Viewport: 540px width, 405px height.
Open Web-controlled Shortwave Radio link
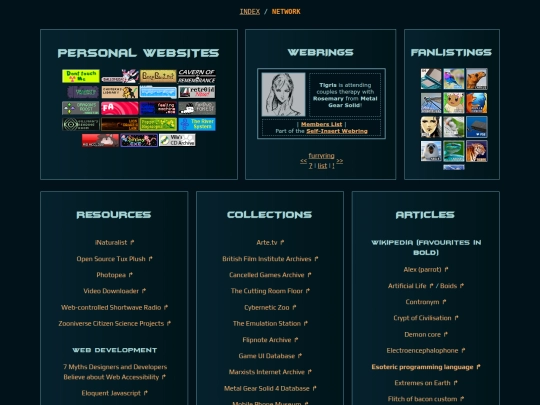(x=114, y=307)
